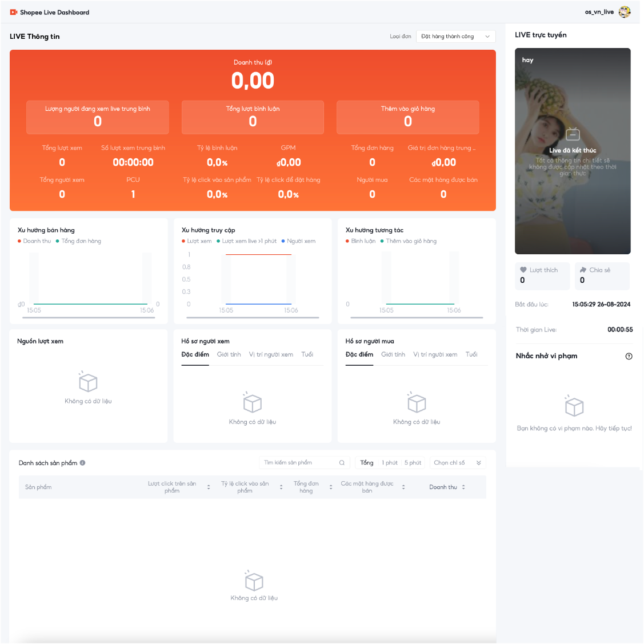Sort by Lượt click trên sản phẩm
Viewport: 644px width, 644px height.
point(209,487)
